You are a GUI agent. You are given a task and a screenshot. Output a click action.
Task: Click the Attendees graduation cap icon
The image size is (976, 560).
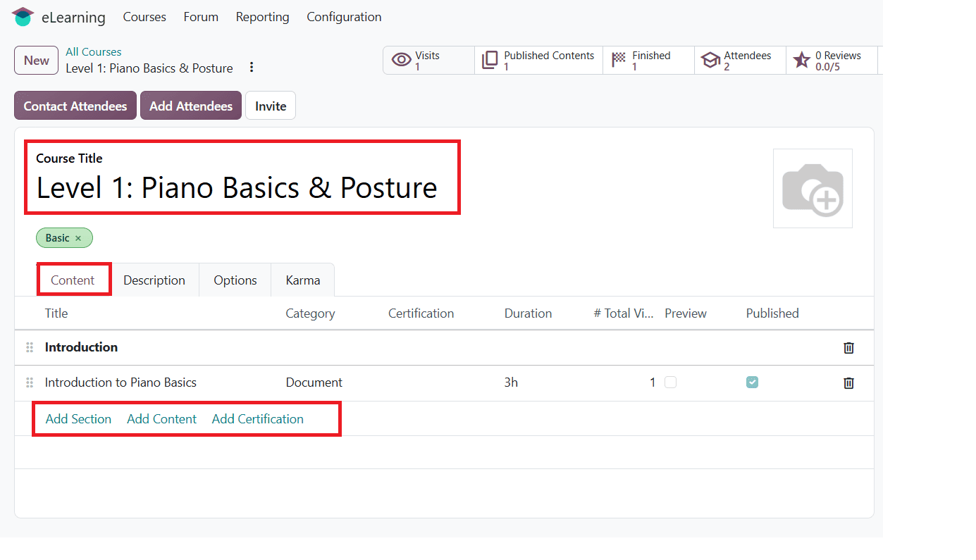tap(710, 61)
